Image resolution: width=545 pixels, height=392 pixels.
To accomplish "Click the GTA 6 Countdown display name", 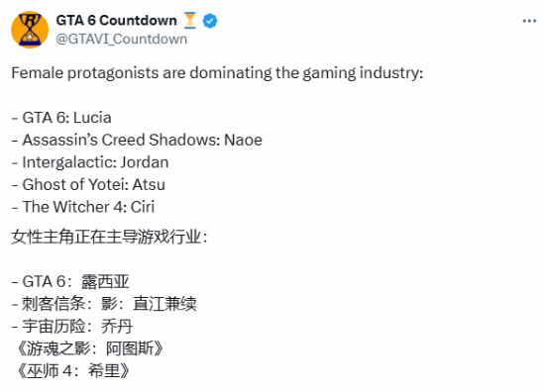I will 117,21.
